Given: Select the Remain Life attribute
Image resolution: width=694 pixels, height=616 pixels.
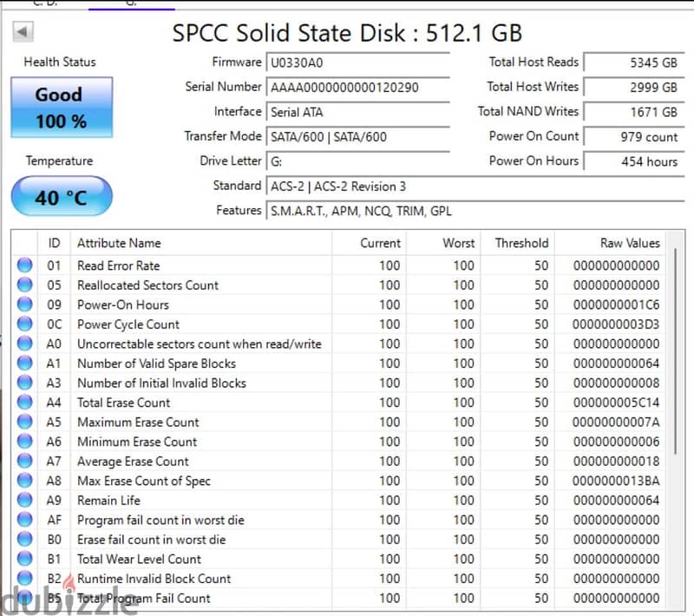Looking at the screenshot, I should click(x=108, y=501).
